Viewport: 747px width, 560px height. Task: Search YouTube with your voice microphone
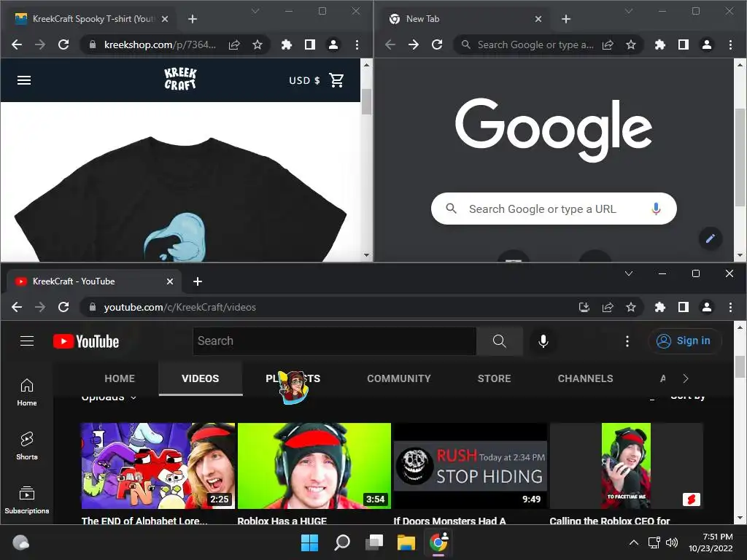point(543,341)
